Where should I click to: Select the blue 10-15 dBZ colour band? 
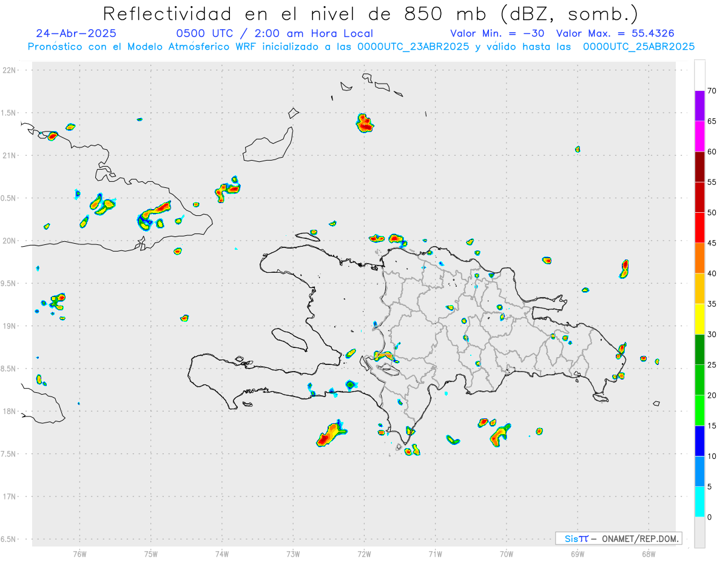[699, 441]
